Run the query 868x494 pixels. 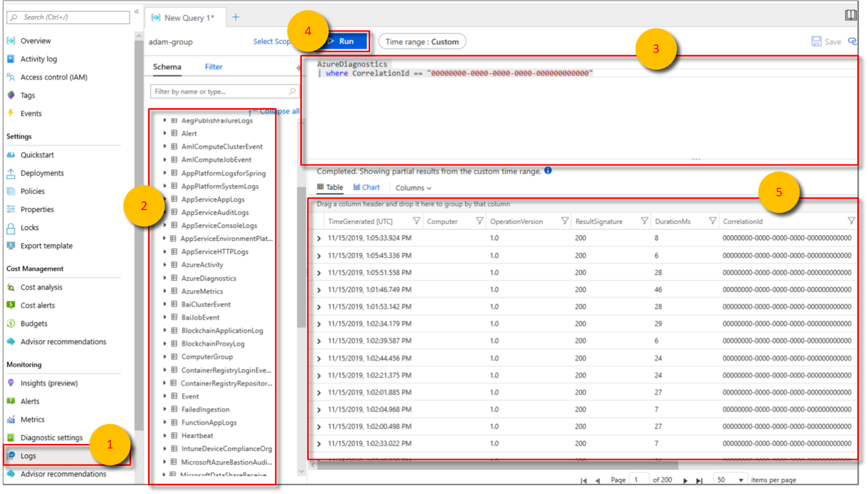pos(346,42)
